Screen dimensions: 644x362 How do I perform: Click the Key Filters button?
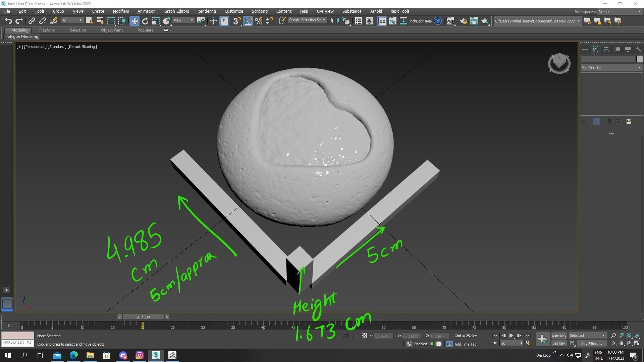591,343
